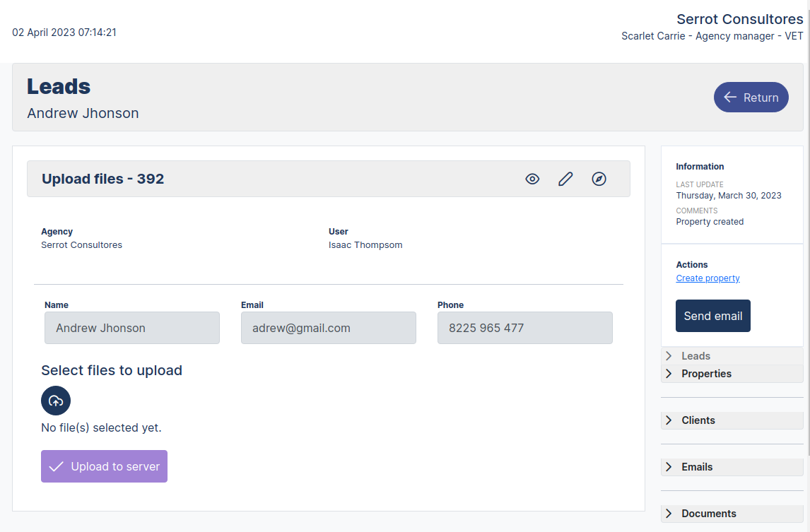Open the Create property link
This screenshot has height=532, width=810.
(708, 278)
